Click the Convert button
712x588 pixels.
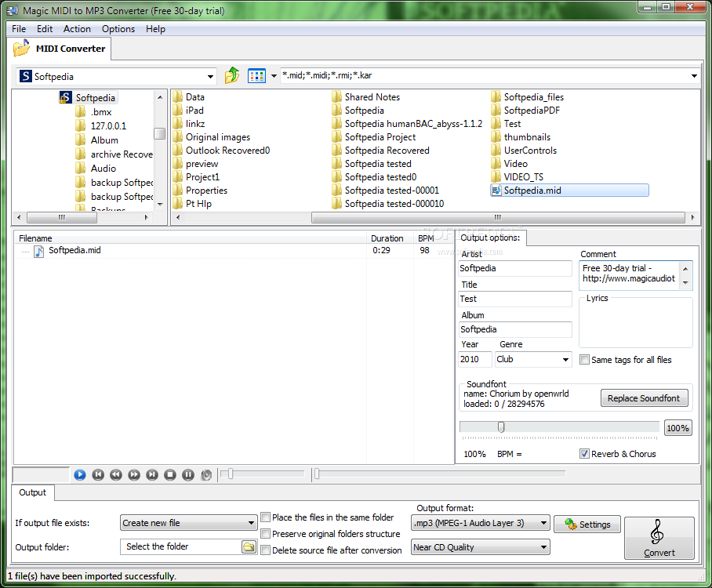[659, 538]
